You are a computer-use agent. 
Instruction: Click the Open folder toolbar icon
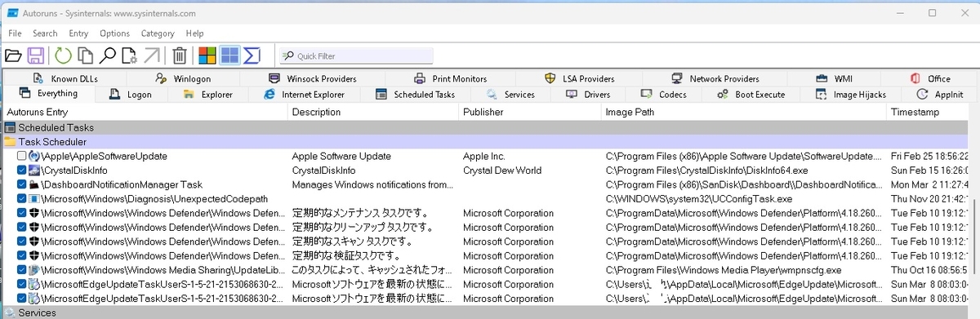tap(13, 55)
